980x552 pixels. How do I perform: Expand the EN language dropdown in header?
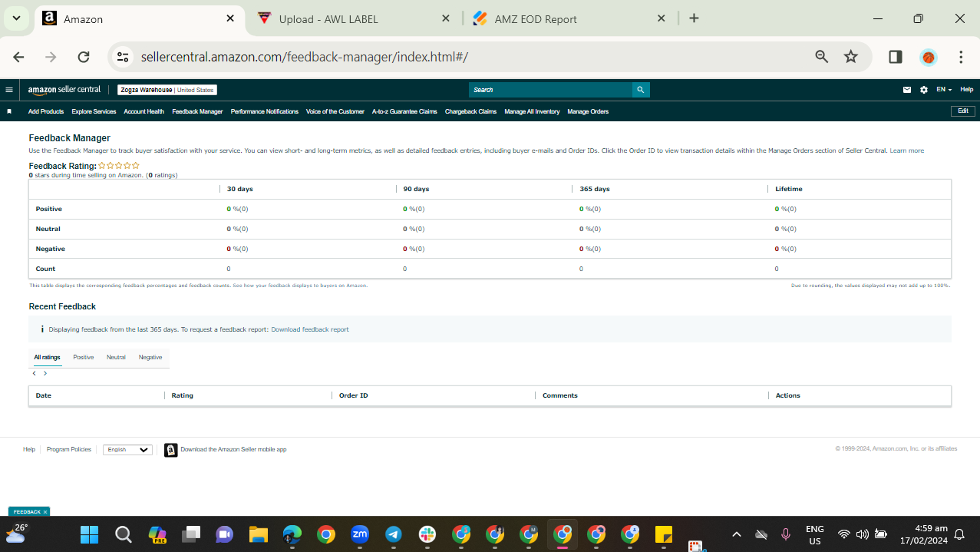944,90
